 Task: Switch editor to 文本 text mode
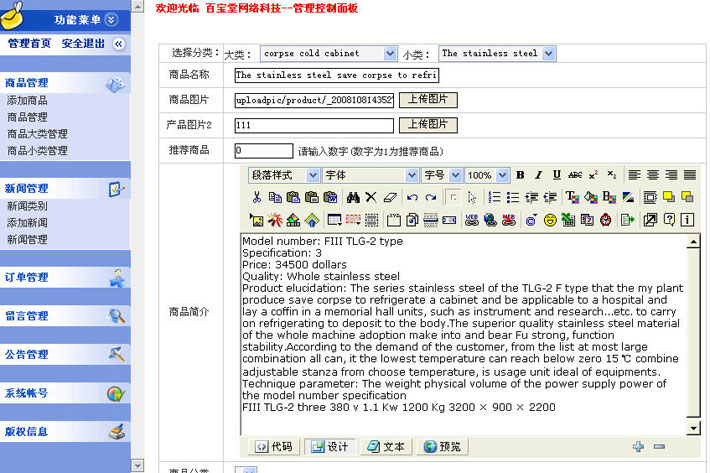coord(386,446)
